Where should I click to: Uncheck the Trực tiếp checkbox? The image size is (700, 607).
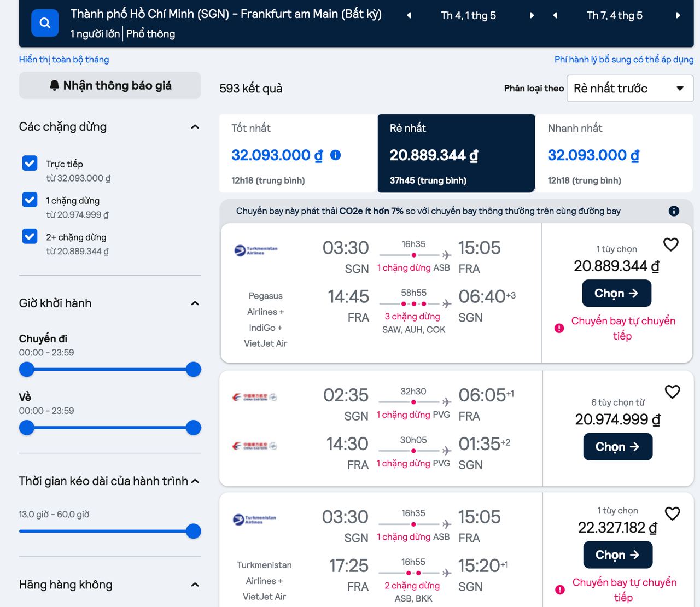(30, 164)
